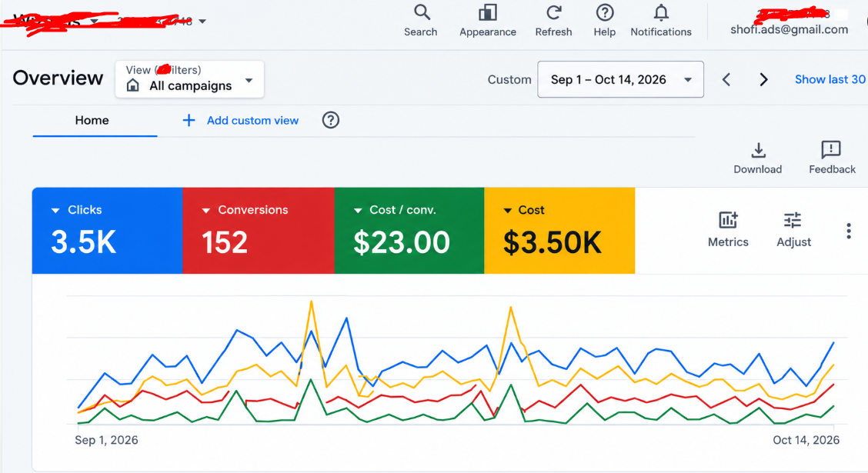868x473 pixels.
Task: Select the Home tab
Action: click(x=92, y=120)
